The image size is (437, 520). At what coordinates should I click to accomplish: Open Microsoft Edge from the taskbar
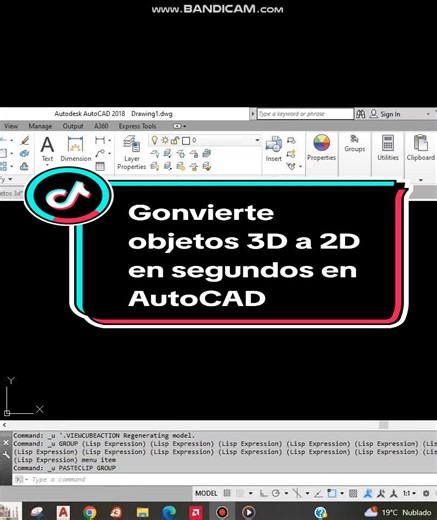pos(169,512)
